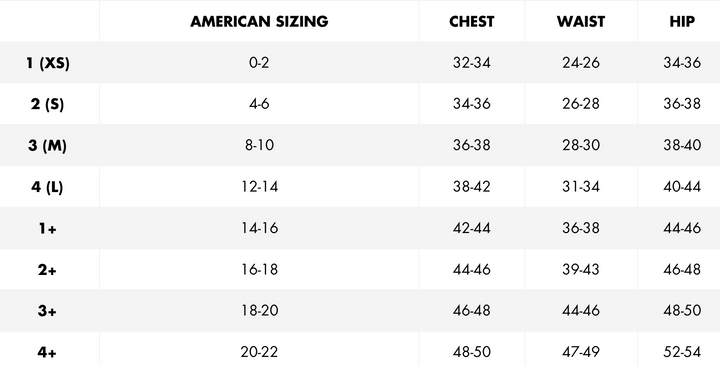Select the 52-54 hip measurement cell

[682, 352]
